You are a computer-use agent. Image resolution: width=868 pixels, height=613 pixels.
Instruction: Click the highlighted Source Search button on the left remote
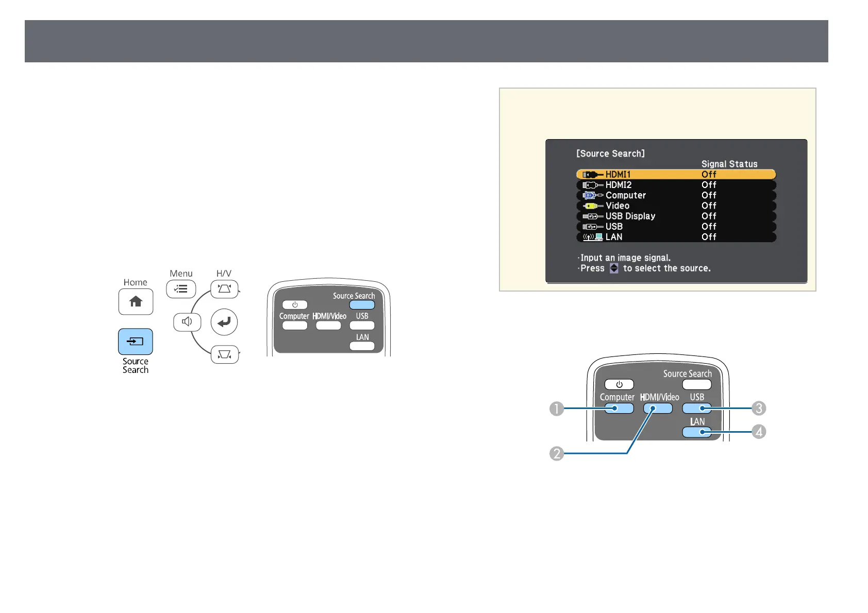click(362, 305)
